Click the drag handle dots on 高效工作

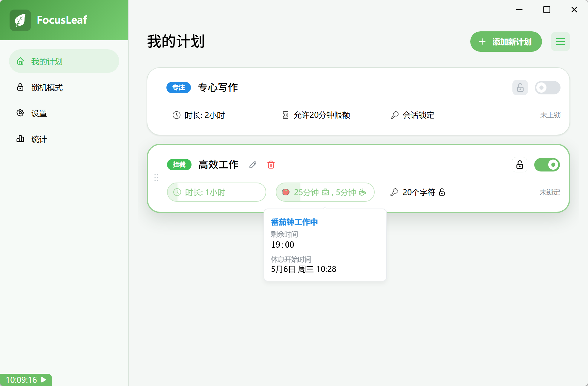(156, 178)
